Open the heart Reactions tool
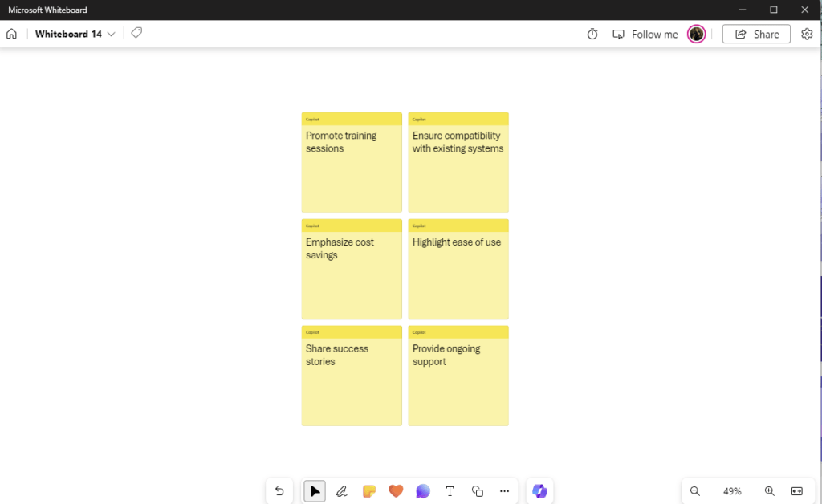 [396, 491]
